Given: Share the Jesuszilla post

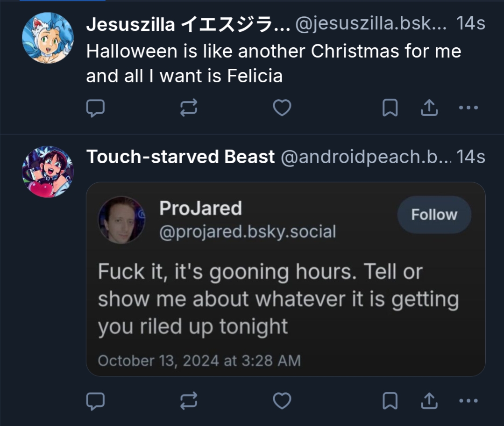Looking at the screenshot, I should click(429, 108).
